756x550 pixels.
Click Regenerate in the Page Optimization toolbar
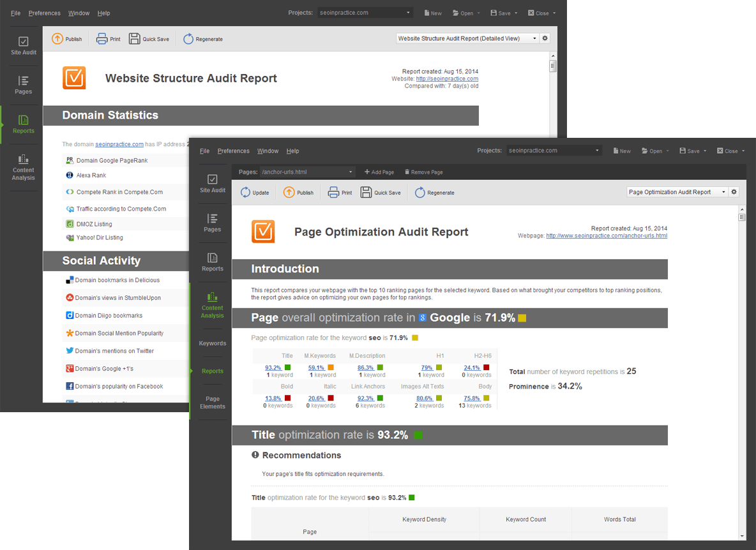coord(434,193)
